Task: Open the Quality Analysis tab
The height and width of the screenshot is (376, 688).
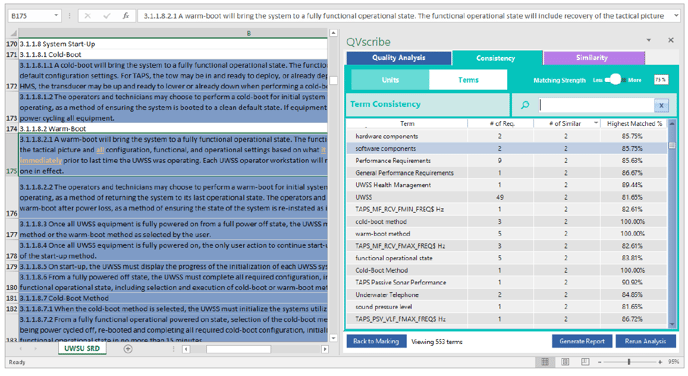Action: (398, 58)
